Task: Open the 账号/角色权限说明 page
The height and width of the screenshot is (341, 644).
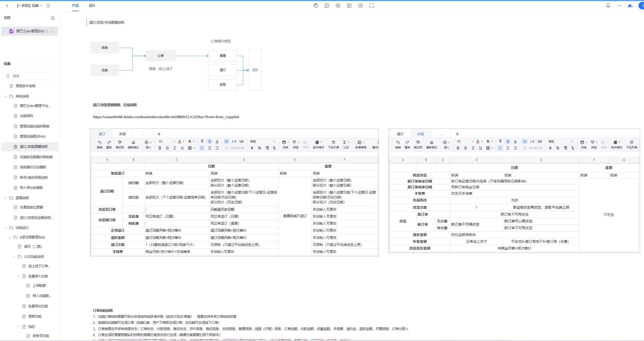Action: coord(33,178)
